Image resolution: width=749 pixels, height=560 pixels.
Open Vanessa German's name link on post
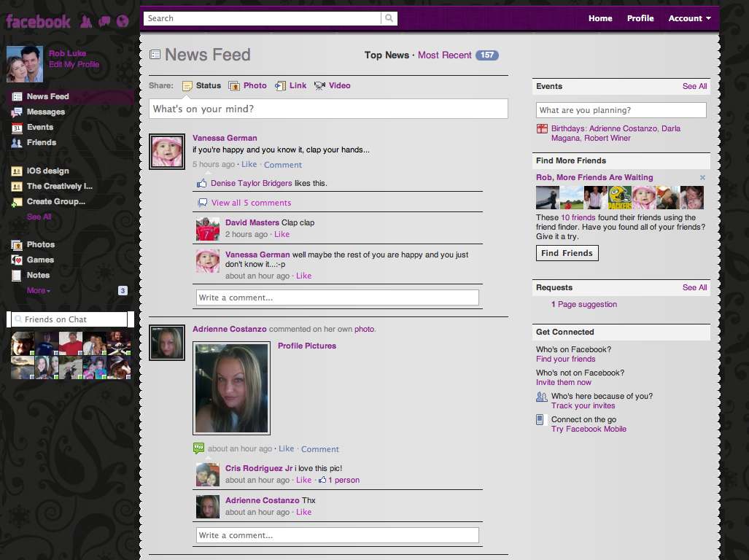click(225, 138)
